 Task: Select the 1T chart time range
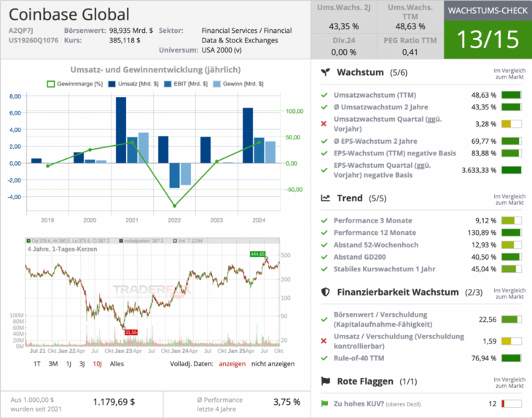tap(37, 363)
